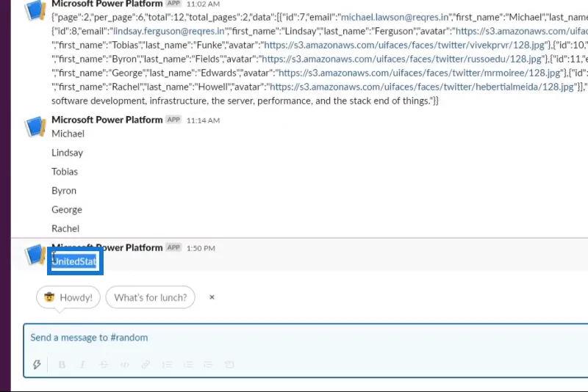Image resolution: width=588 pixels, height=392 pixels.
Task: Start an ordered numbered list
Action: 167,364
